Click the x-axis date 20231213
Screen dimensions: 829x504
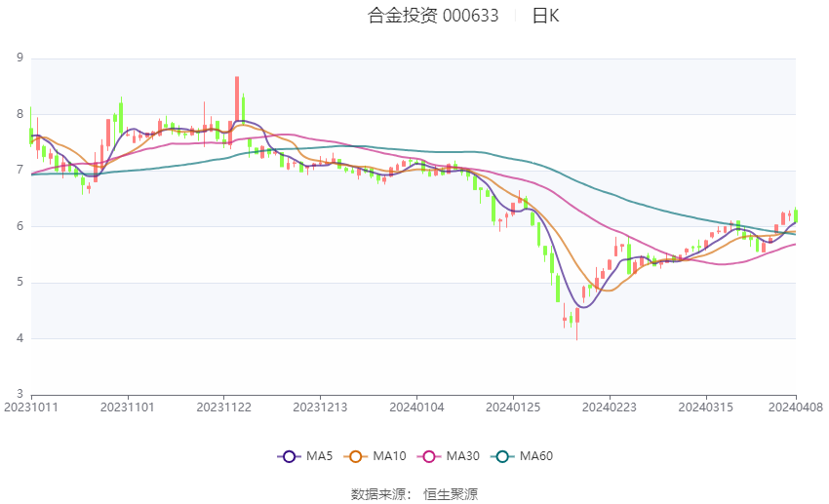click(321, 407)
